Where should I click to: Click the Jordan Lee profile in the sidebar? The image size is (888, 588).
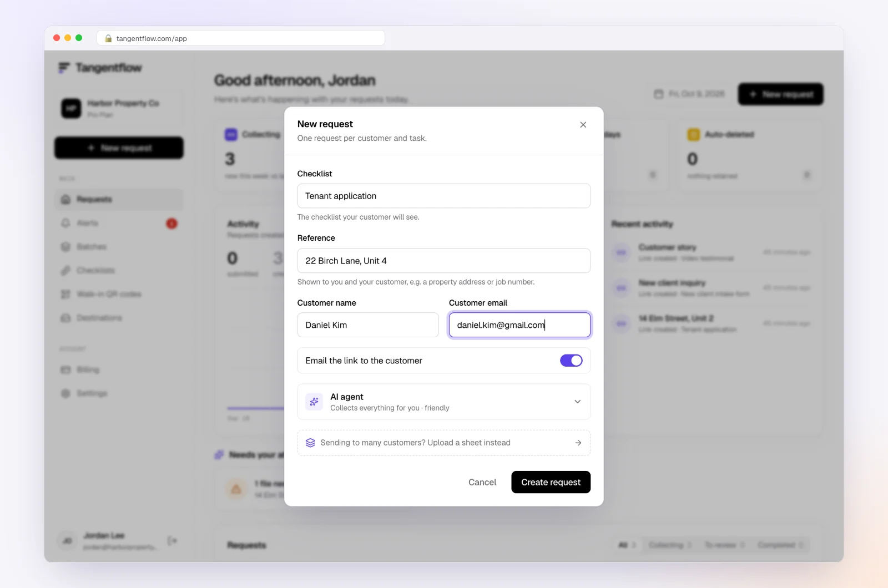109,540
